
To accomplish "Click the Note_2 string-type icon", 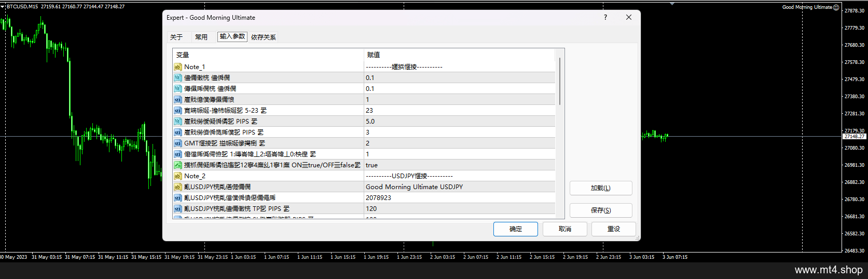I will pos(177,176).
